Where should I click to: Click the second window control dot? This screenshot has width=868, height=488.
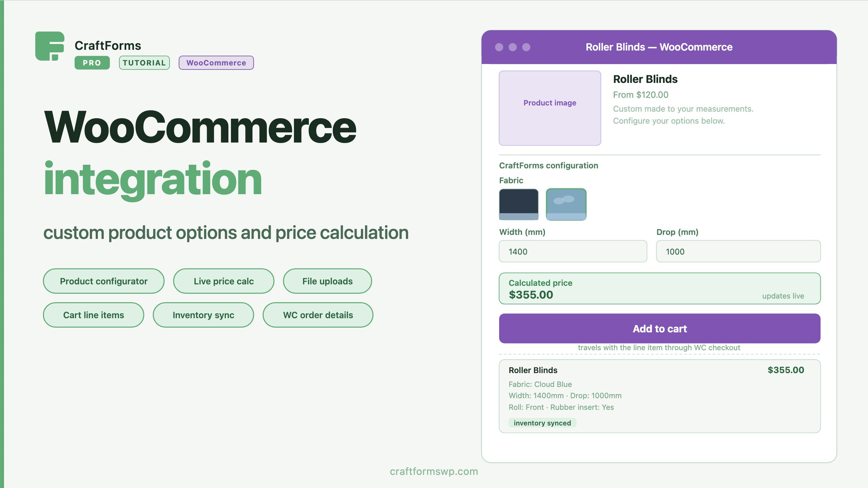pos(513,47)
